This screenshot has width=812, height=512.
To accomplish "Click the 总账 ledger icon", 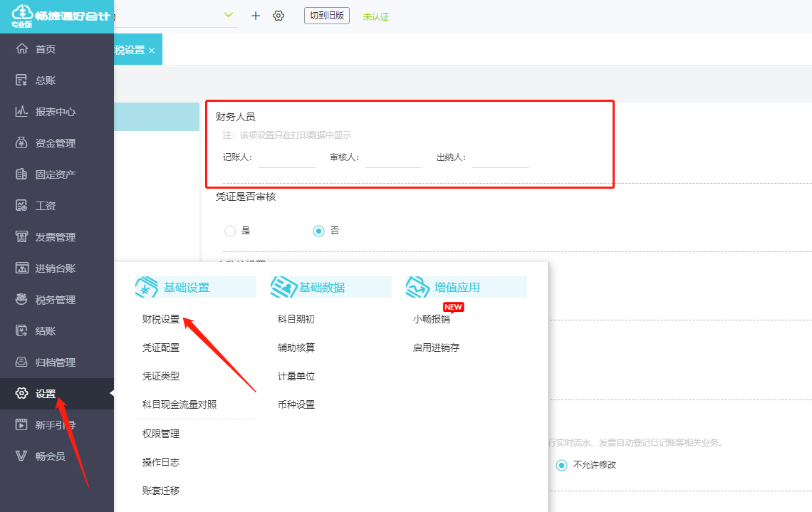I will click(22, 80).
